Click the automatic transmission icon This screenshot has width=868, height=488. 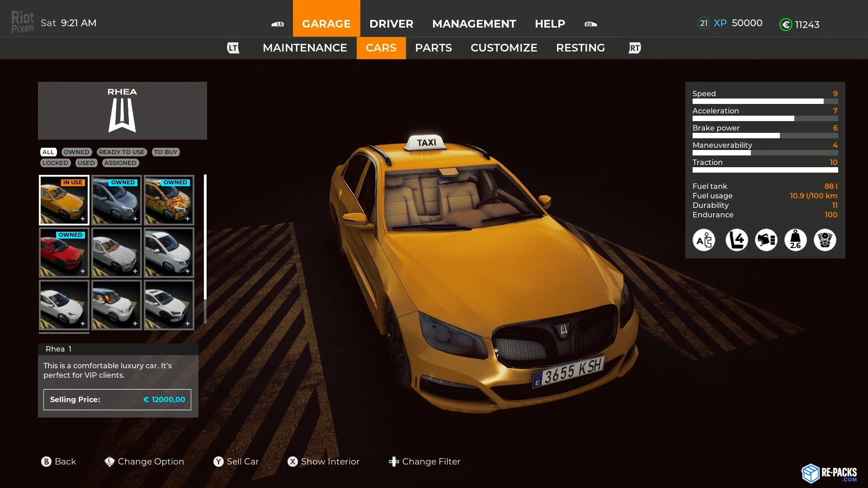704,240
